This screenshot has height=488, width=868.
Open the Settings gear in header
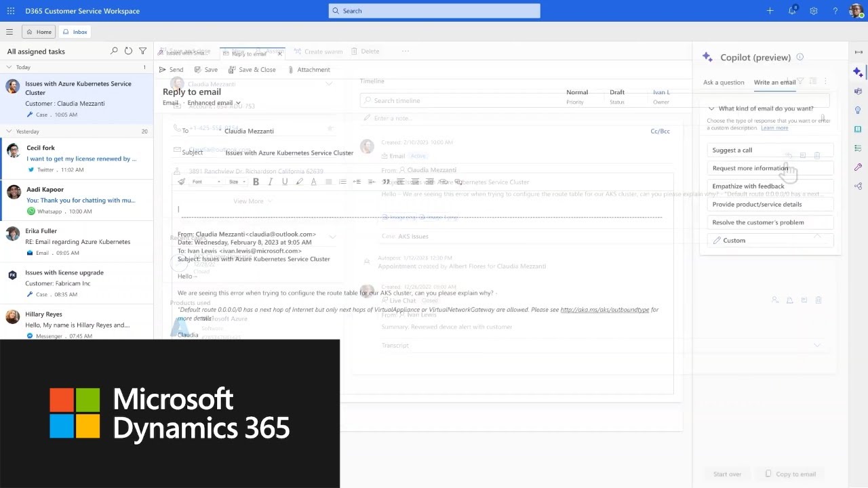point(814,11)
